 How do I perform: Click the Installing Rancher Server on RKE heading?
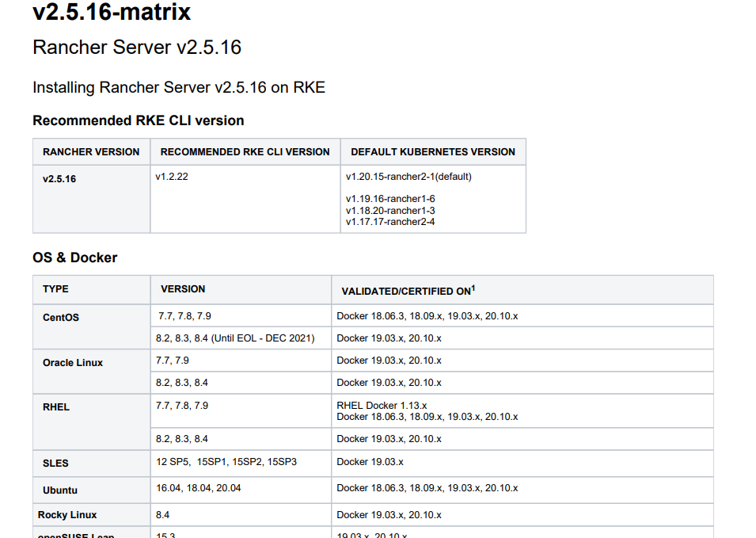coord(179,87)
